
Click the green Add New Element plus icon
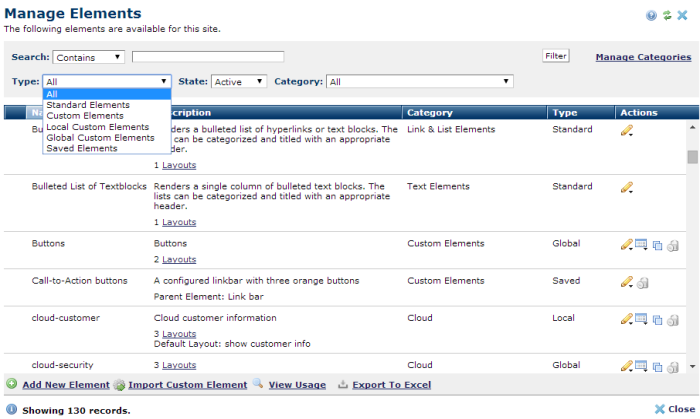(x=11, y=384)
